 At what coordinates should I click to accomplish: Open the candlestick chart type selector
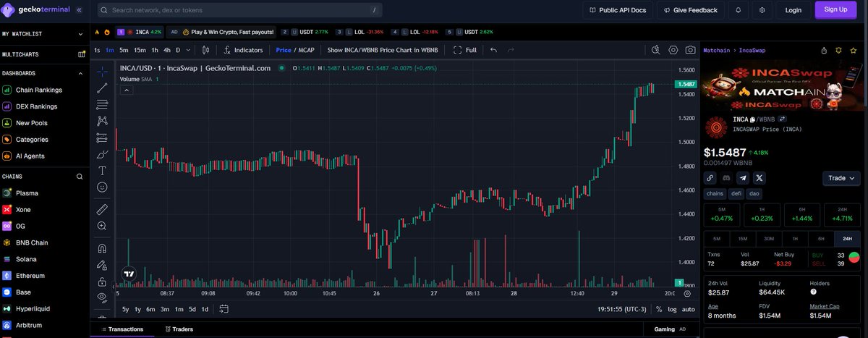click(x=206, y=50)
